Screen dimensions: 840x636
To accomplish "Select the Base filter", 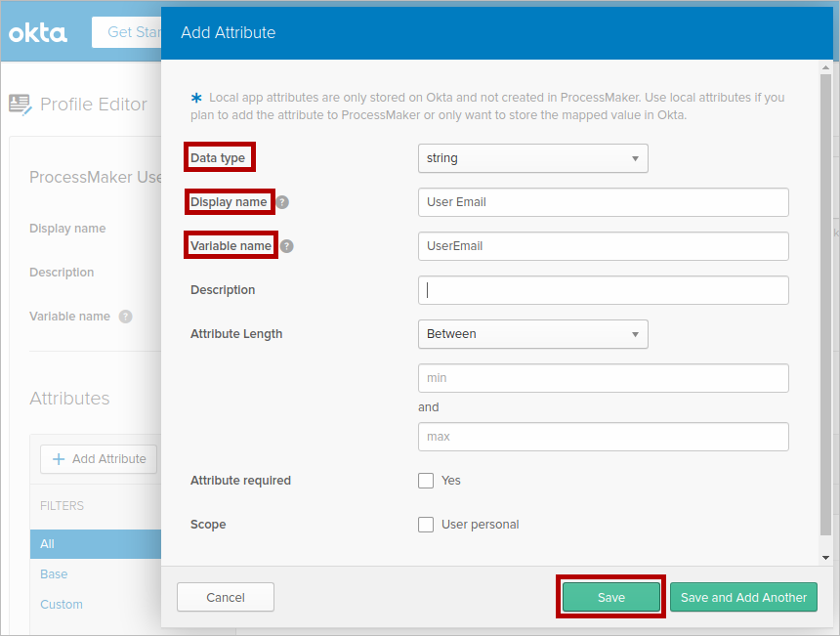I will tap(54, 574).
